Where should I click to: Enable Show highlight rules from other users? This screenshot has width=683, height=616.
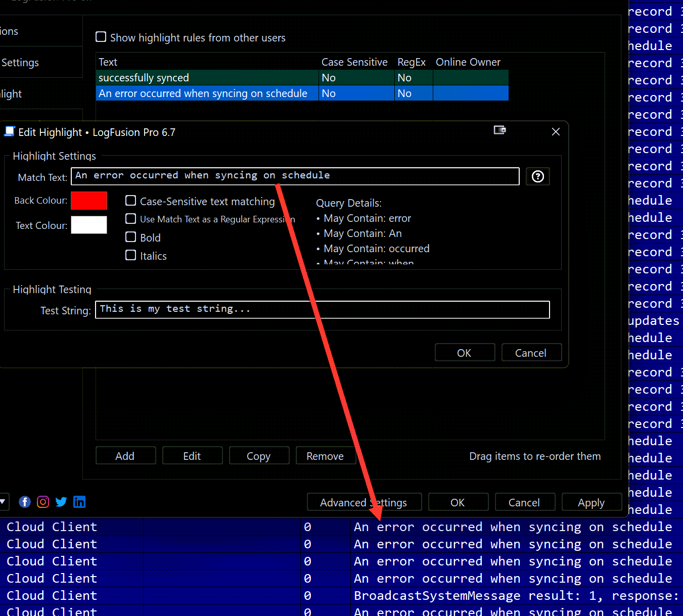[x=101, y=37]
